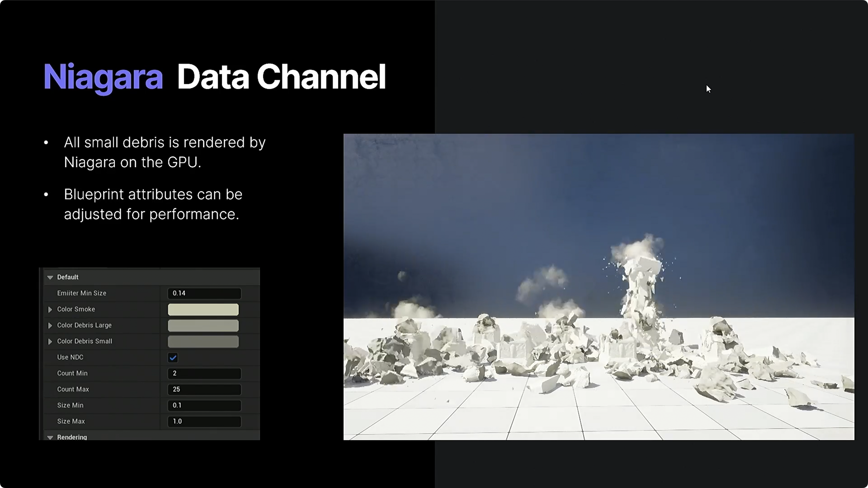The image size is (868, 488).
Task: Select the 'Emiiter Min Size' label
Action: [x=82, y=293]
